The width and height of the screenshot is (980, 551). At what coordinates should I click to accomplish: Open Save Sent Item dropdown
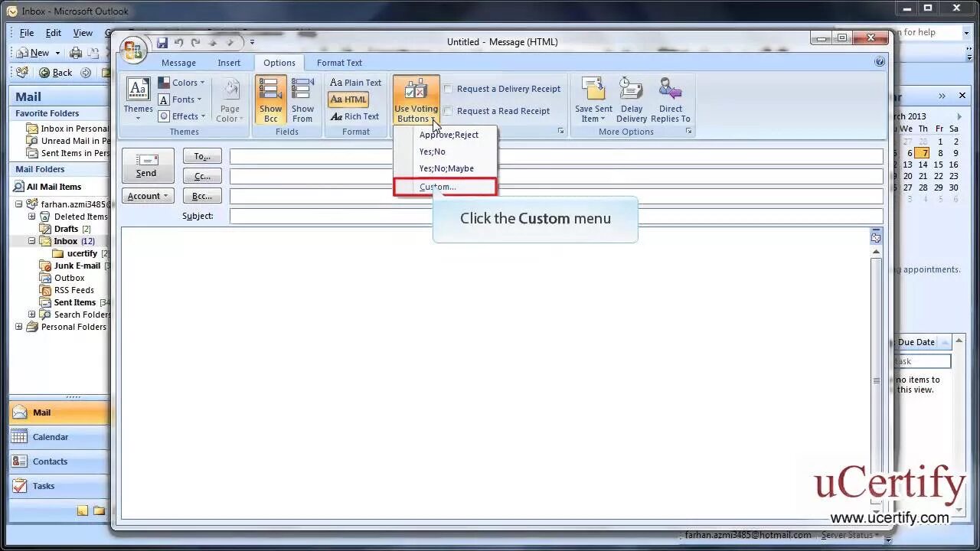tap(593, 99)
